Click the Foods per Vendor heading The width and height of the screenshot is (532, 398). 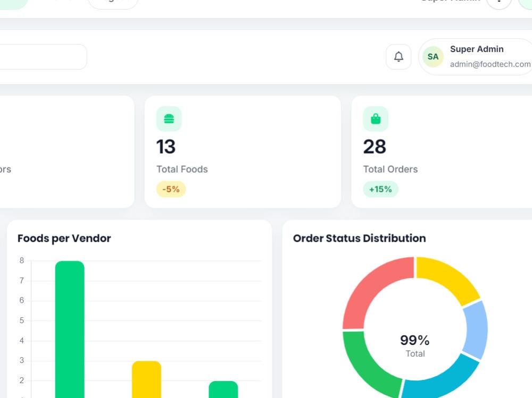(x=64, y=239)
